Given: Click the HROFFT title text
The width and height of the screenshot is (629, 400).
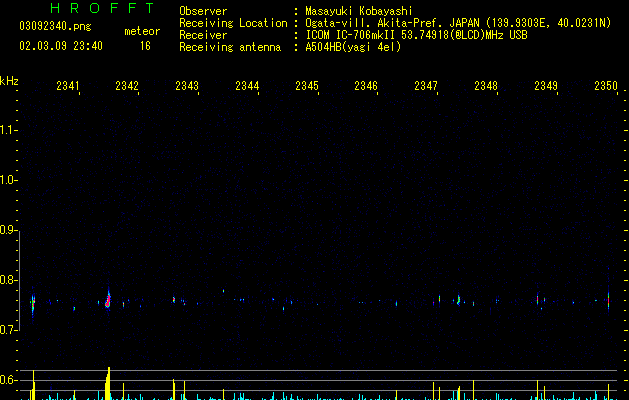Looking at the screenshot, I should click(103, 8).
